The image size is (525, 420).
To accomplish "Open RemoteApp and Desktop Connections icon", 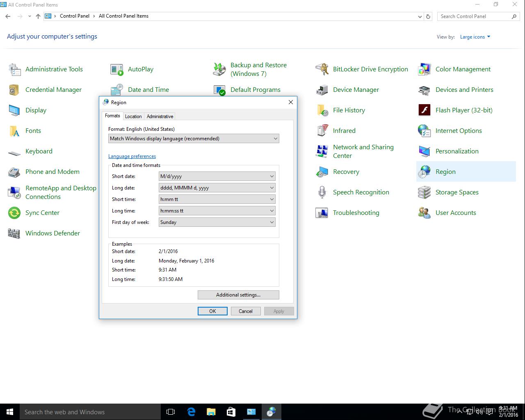I will [x=14, y=192].
